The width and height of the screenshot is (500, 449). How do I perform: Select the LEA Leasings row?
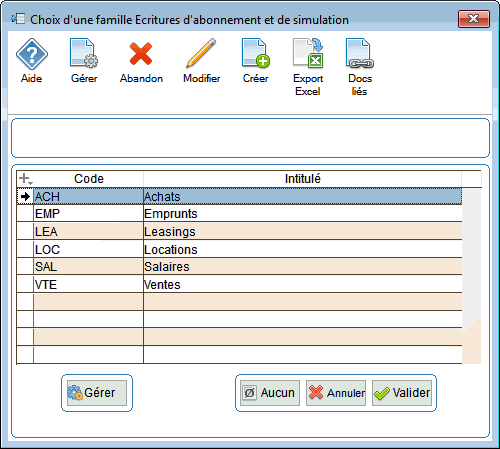239,231
